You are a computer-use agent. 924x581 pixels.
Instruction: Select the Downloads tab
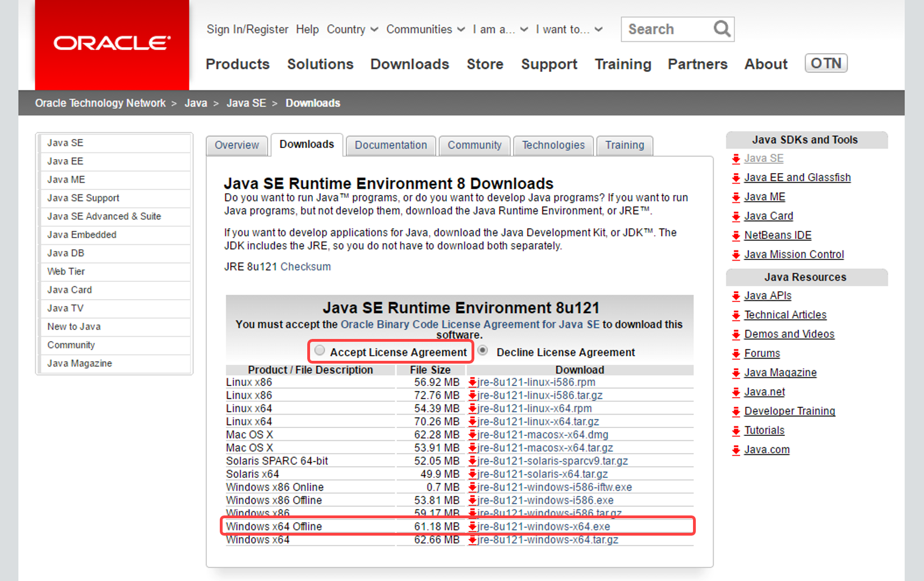point(307,145)
